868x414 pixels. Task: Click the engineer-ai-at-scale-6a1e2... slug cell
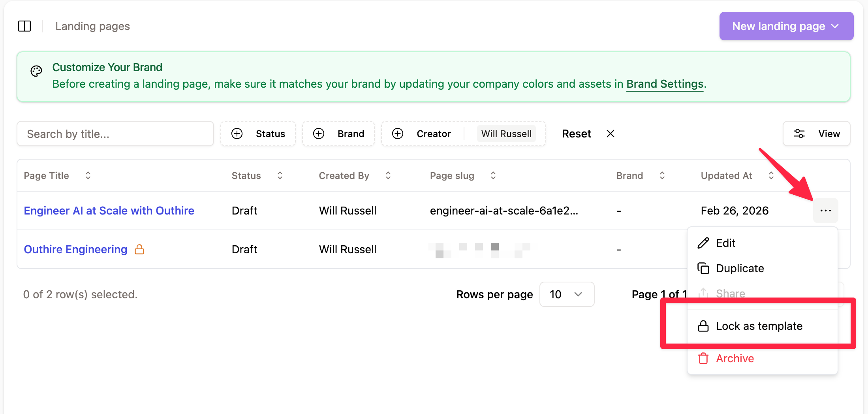pyautogui.click(x=504, y=211)
